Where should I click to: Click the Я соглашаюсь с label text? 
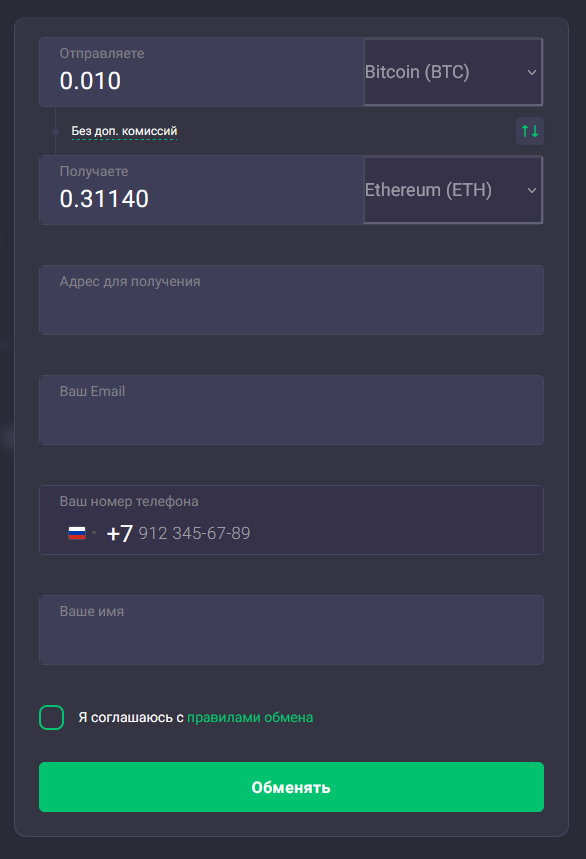pos(131,717)
